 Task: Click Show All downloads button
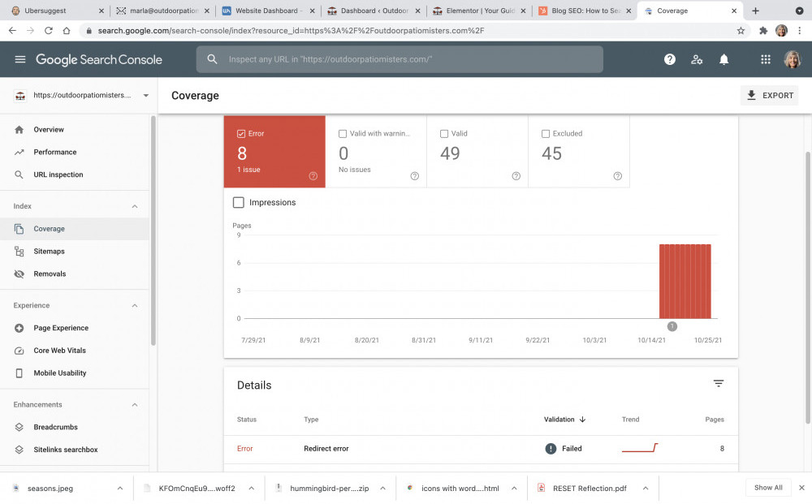(768, 488)
